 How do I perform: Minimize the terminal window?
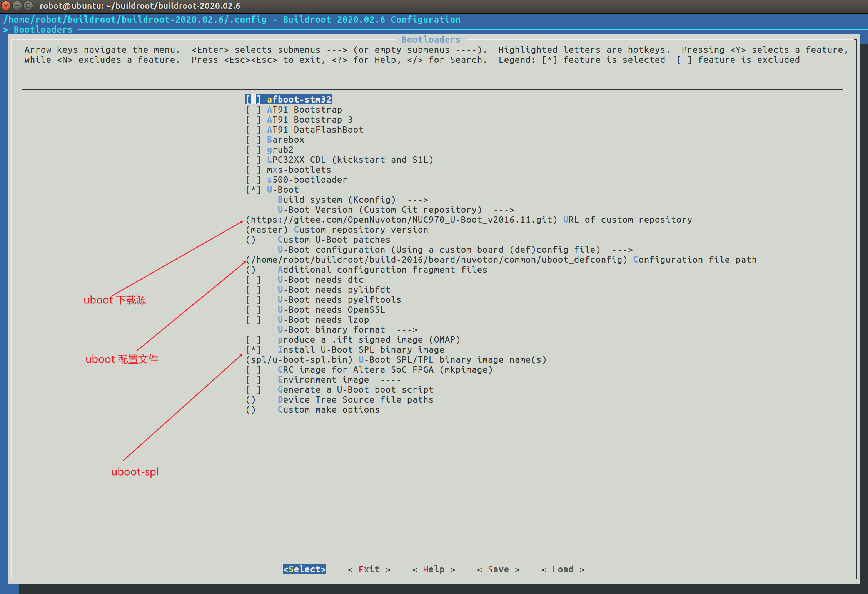click(x=17, y=6)
